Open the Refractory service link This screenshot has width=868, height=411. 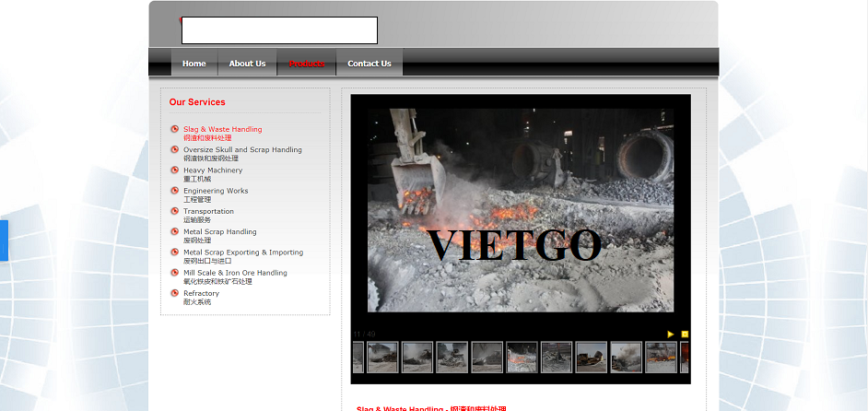point(201,298)
